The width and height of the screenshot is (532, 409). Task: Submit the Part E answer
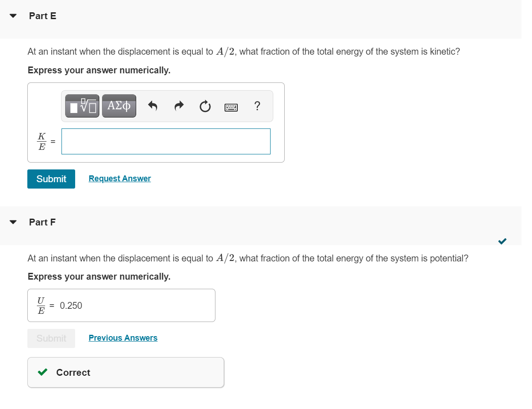51,179
